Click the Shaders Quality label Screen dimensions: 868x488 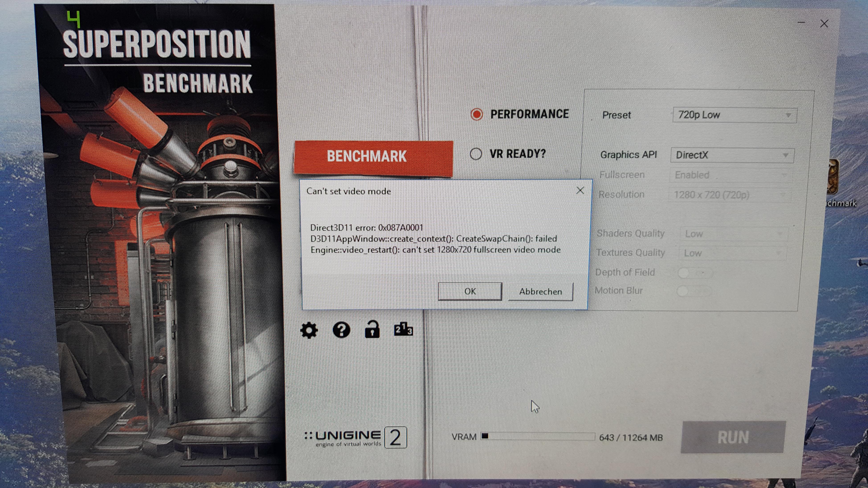[x=630, y=233]
